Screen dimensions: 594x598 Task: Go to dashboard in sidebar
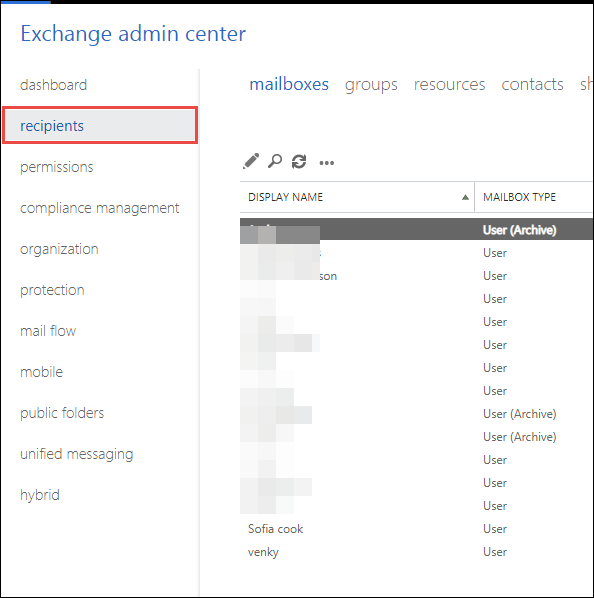click(x=53, y=85)
